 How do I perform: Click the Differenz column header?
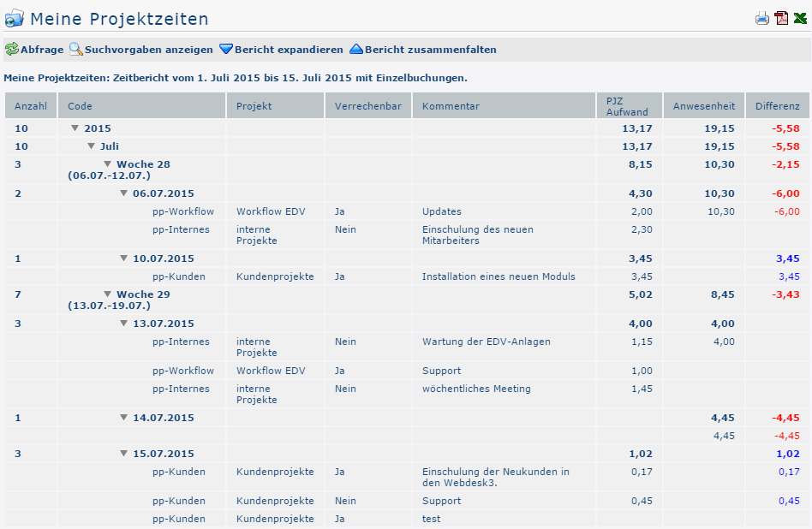point(777,106)
